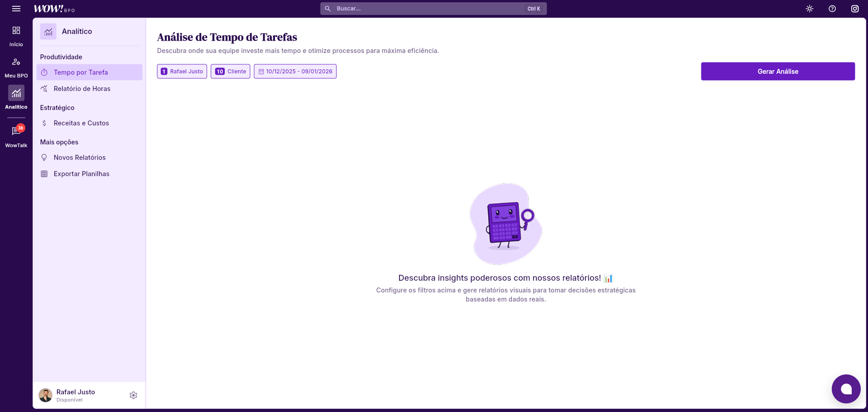Screen dimensions: 868x412
Task: Open Rafael Justo user filter dropdown
Action: click(x=182, y=72)
